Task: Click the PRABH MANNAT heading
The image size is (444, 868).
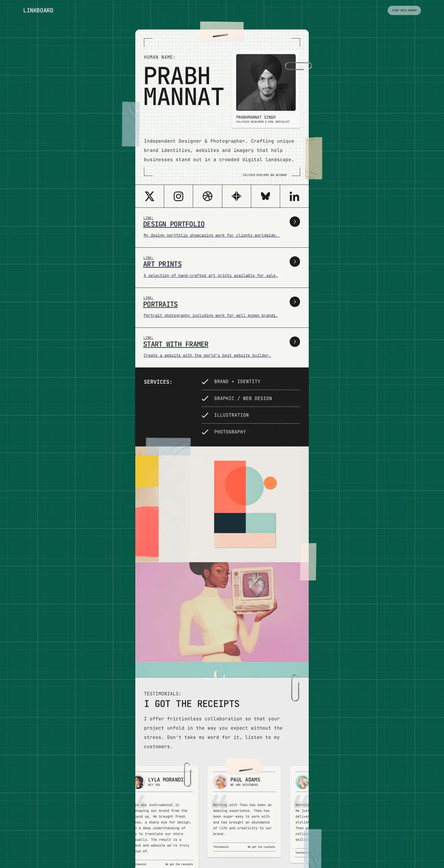Action: pyautogui.click(x=184, y=86)
